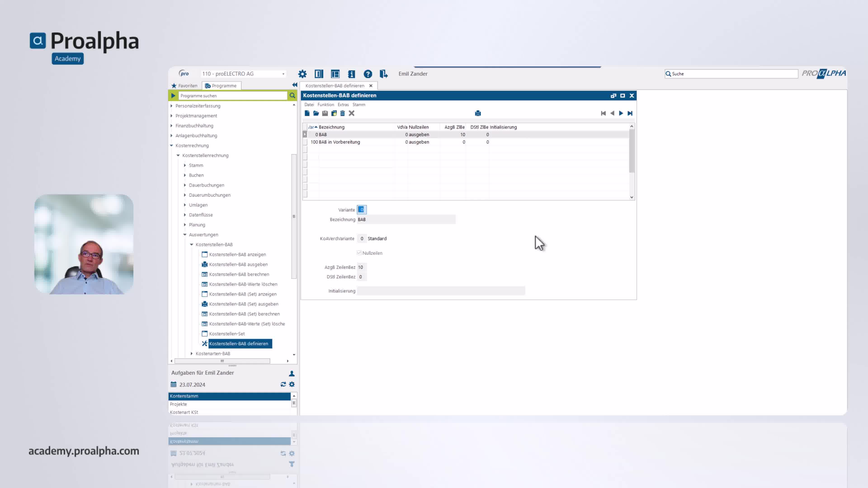Viewport: 868px width, 488px height.
Task: Toggle the Nullzeilen checkbox
Action: pos(359,253)
